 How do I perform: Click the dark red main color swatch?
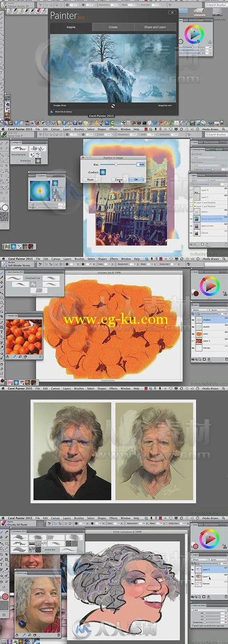[196, 293]
